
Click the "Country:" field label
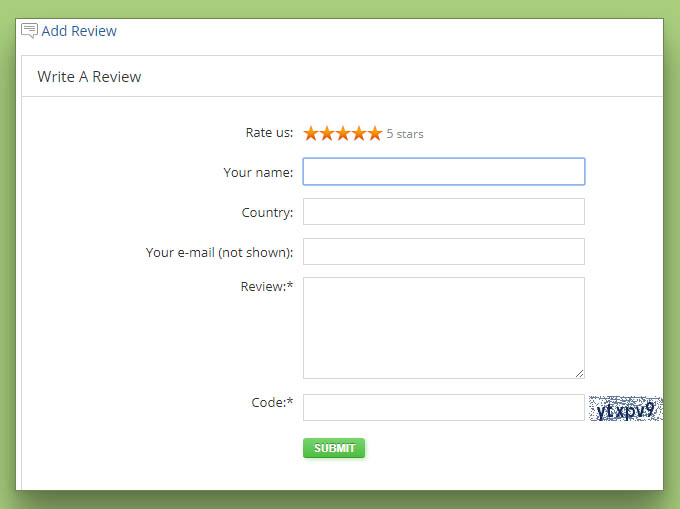coord(267,212)
